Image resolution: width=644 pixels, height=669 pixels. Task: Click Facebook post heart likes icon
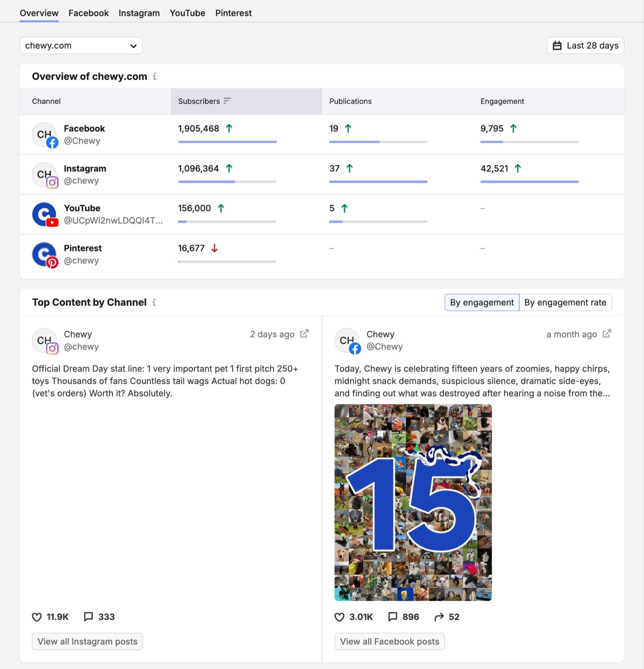339,617
